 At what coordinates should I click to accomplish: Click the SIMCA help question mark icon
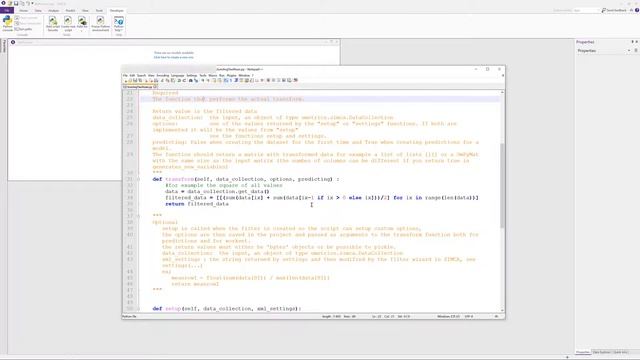tap(636, 10)
